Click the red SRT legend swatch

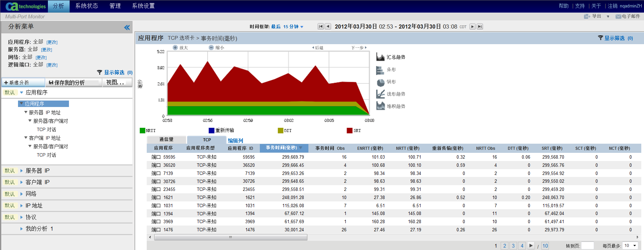click(x=350, y=130)
